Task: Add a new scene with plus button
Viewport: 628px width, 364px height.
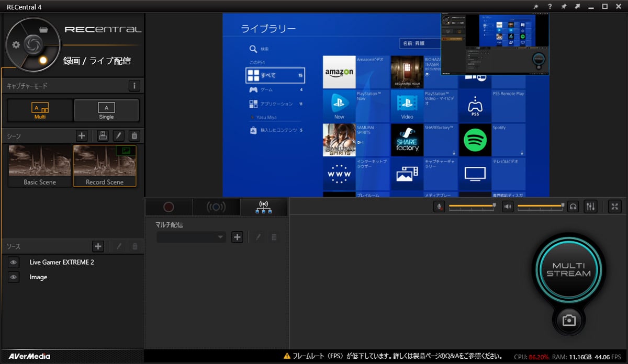Action: (82, 136)
